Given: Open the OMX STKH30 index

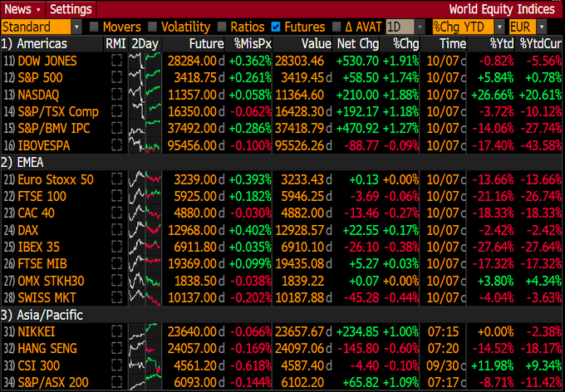Looking at the screenshot, I should click(51, 281).
